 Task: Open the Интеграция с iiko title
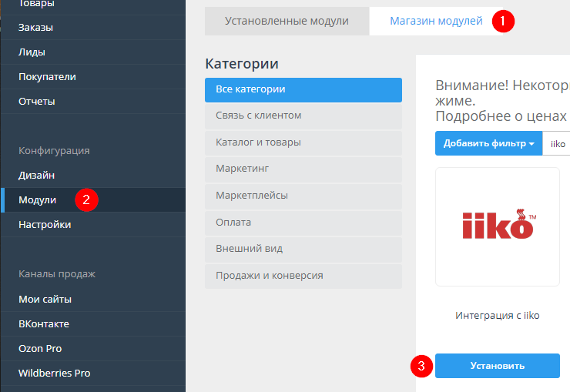[497, 315]
